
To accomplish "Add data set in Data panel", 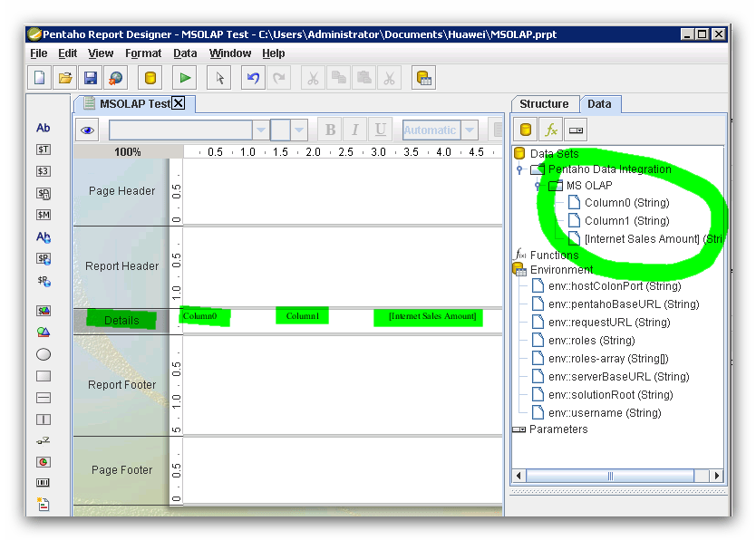I will 526,130.
